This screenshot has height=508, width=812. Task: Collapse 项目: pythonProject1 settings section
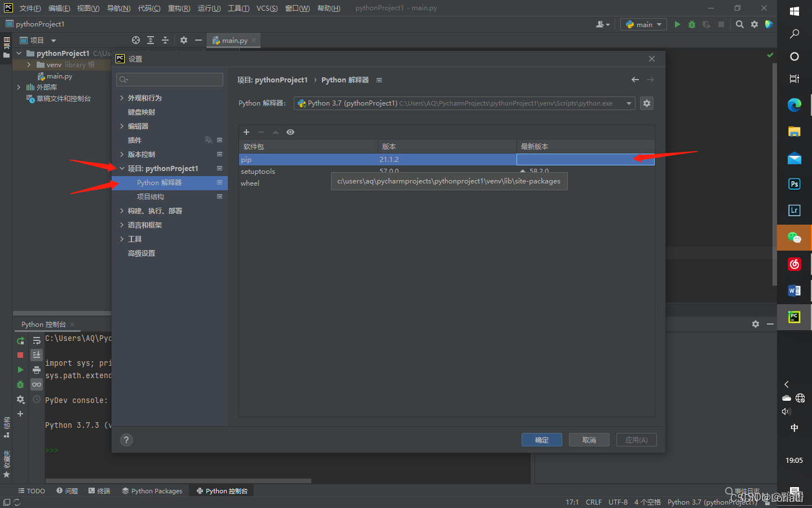pos(122,169)
